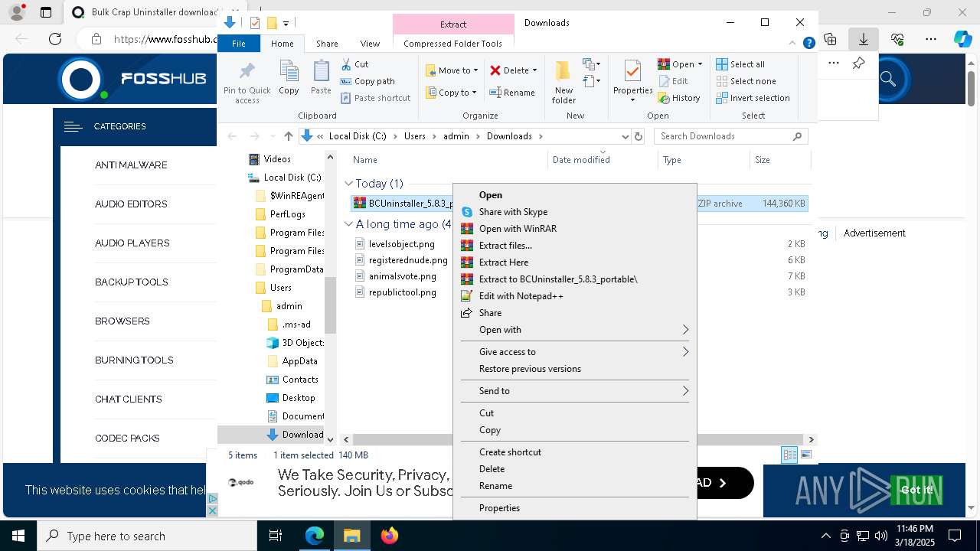Click Copy path in ribbon

click(x=367, y=81)
